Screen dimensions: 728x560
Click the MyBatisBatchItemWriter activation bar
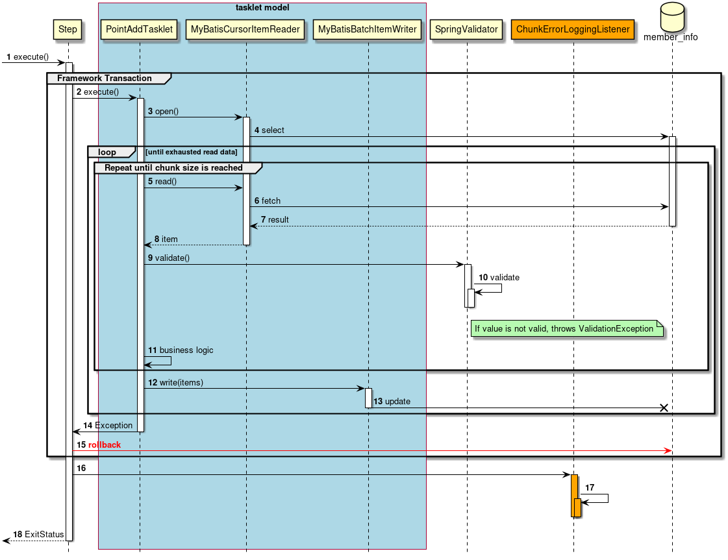click(x=369, y=398)
